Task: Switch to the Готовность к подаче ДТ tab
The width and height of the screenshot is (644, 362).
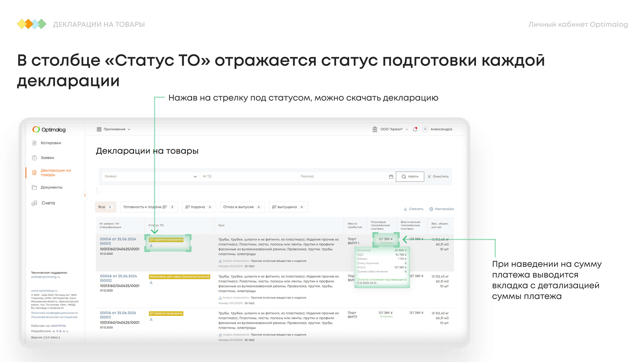Action: 149,207
